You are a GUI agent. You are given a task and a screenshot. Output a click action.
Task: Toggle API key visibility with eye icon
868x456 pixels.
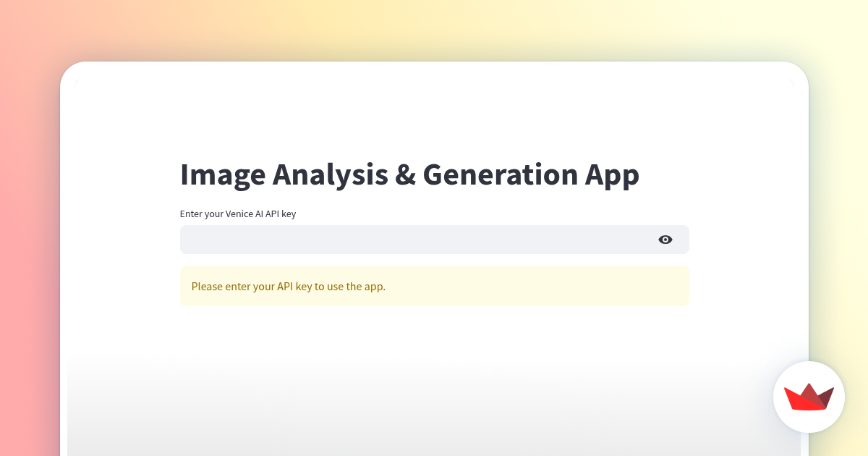tap(665, 240)
